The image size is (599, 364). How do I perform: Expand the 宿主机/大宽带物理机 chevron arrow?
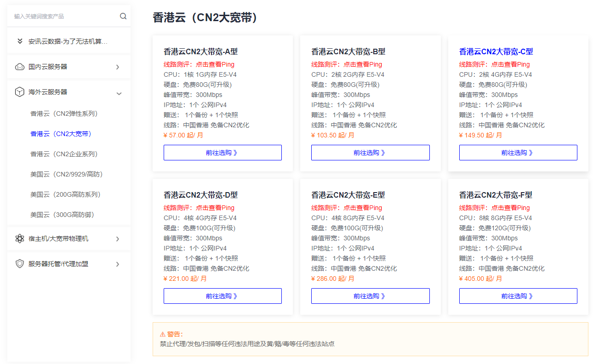(x=118, y=239)
